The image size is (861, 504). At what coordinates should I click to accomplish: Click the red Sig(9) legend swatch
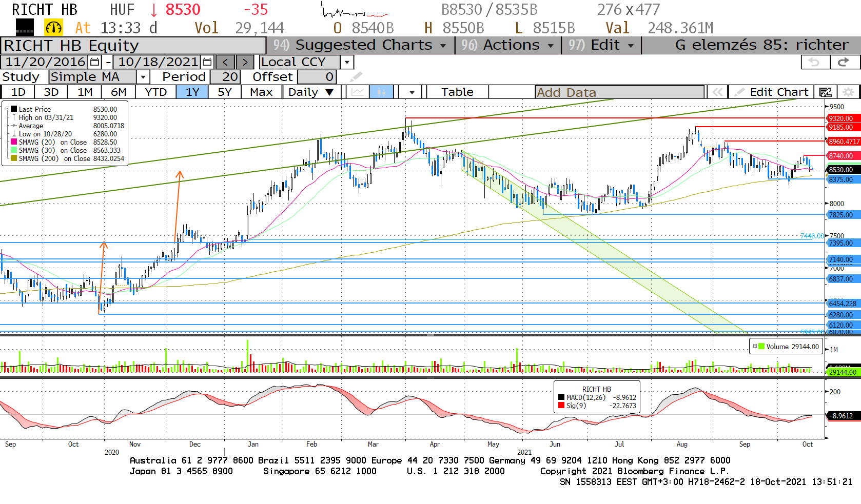coord(561,406)
